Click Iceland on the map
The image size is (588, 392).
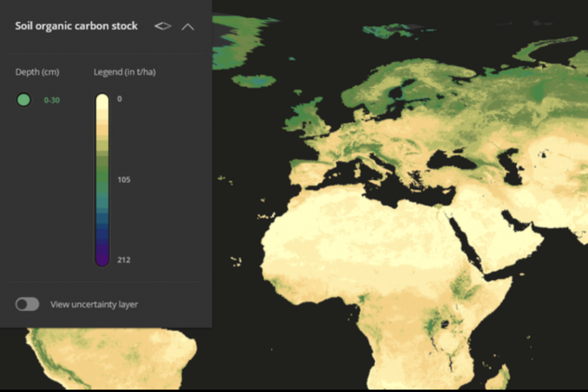point(253,81)
